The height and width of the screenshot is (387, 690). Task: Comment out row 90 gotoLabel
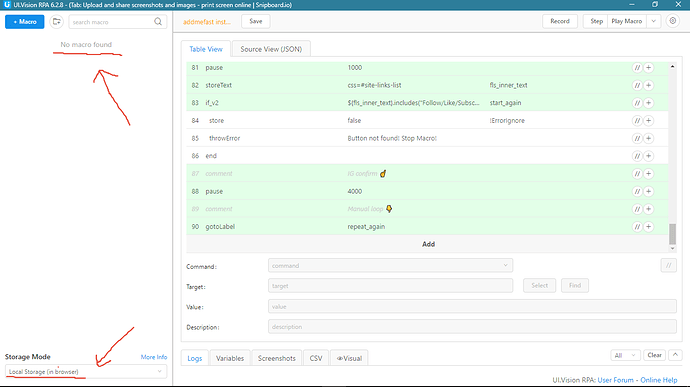(x=637, y=227)
